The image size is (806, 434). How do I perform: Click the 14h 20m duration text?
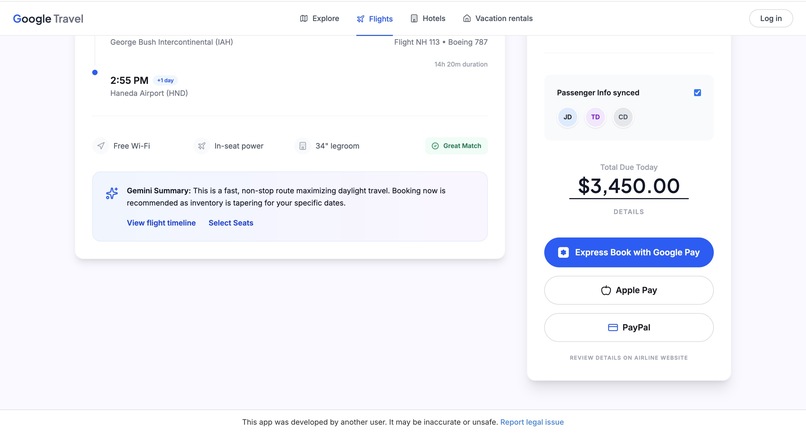(461, 65)
